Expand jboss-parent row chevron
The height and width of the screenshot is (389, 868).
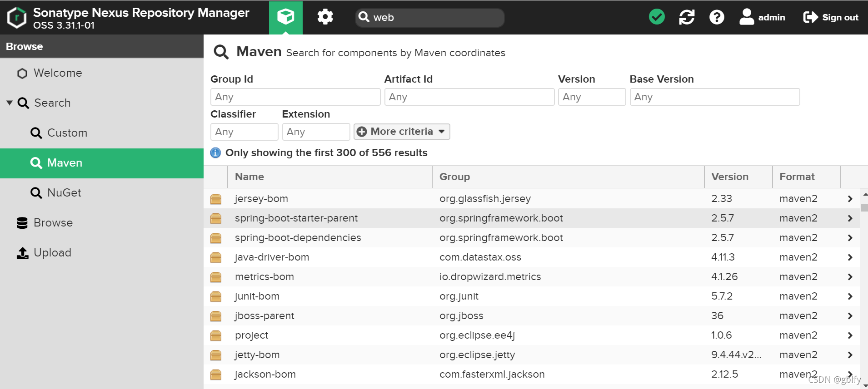(850, 316)
